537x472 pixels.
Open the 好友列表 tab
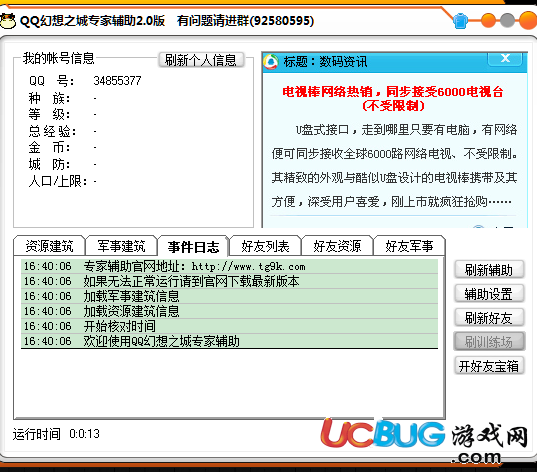265,246
